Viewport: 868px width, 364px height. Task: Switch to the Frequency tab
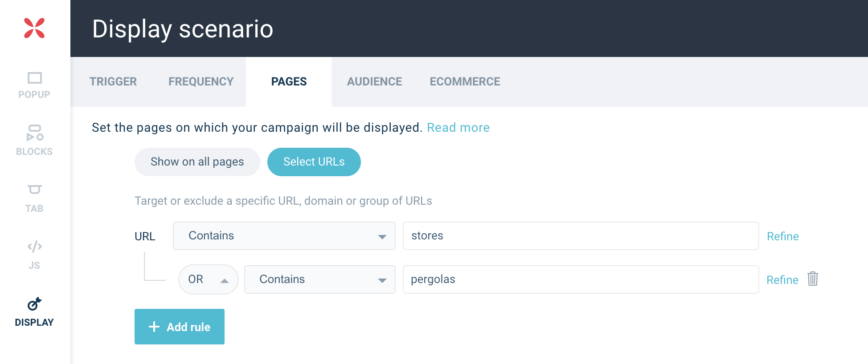(x=201, y=81)
